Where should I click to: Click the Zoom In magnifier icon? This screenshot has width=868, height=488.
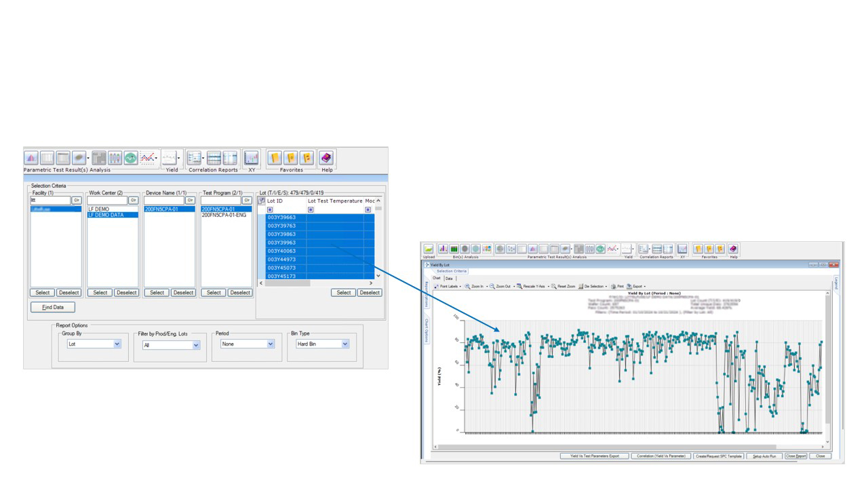click(468, 287)
